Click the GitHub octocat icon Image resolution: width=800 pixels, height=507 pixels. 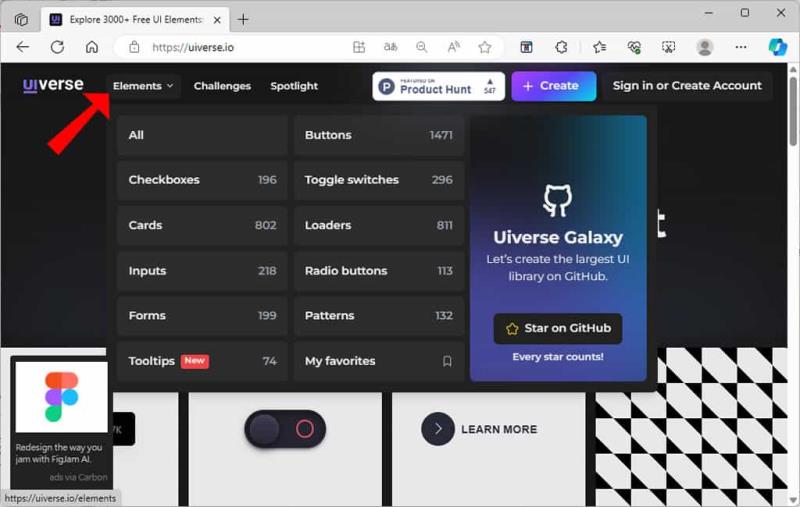[x=558, y=200]
